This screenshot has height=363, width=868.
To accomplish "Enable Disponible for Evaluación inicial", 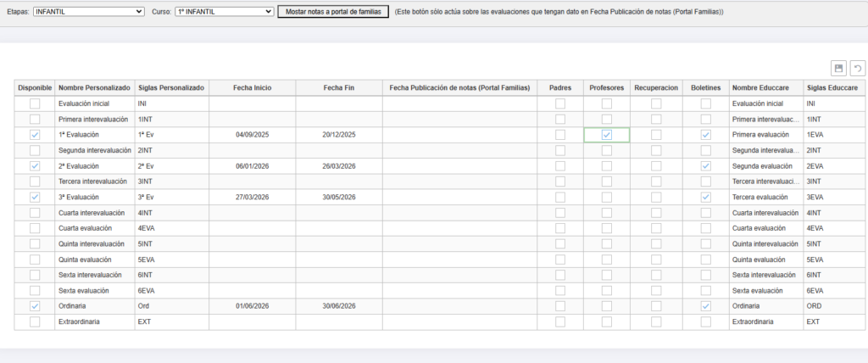I will pos(35,103).
